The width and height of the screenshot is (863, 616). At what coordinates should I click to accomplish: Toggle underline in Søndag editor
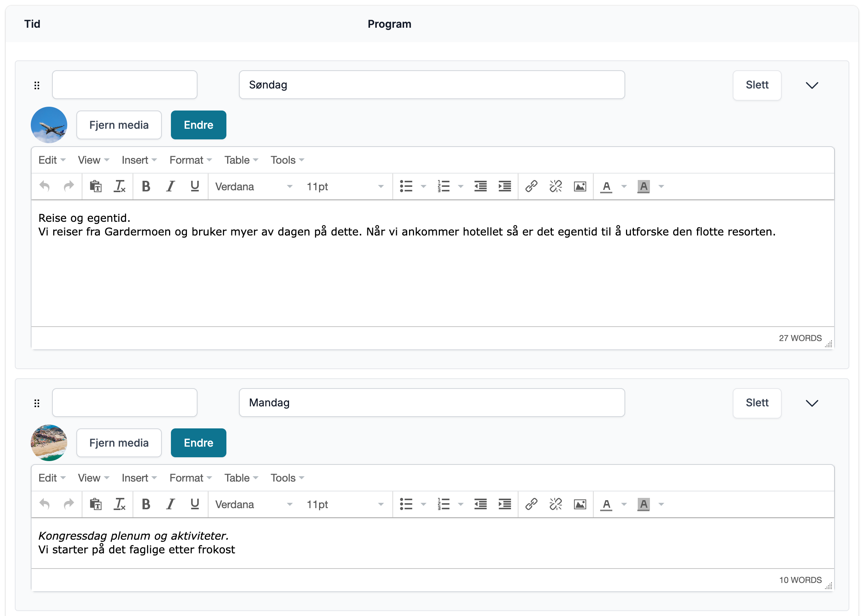[x=195, y=186]
